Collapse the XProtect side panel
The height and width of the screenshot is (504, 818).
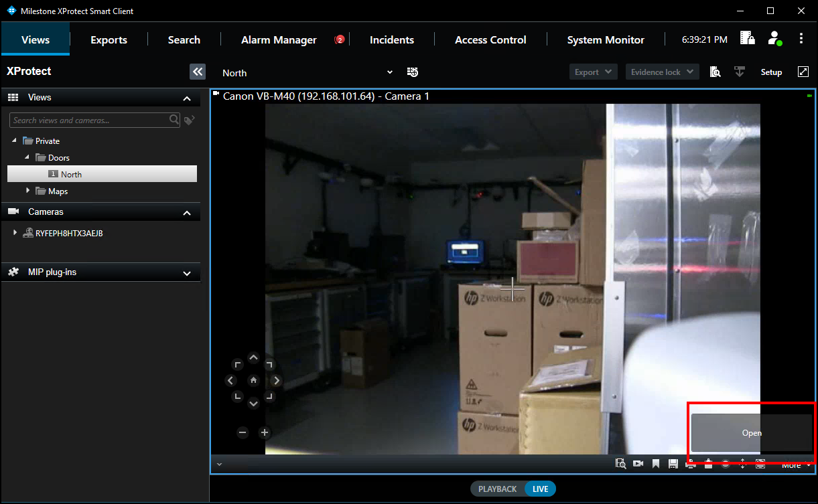[x=198, y=72]
